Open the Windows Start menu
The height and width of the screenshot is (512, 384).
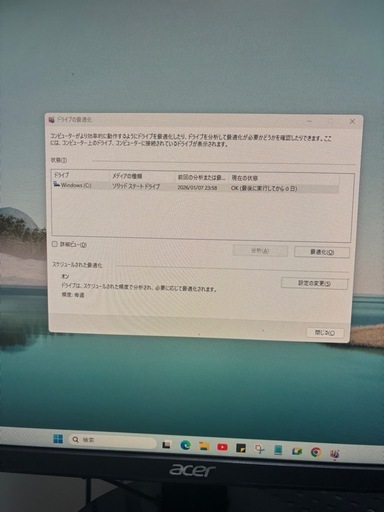point(58,439)
